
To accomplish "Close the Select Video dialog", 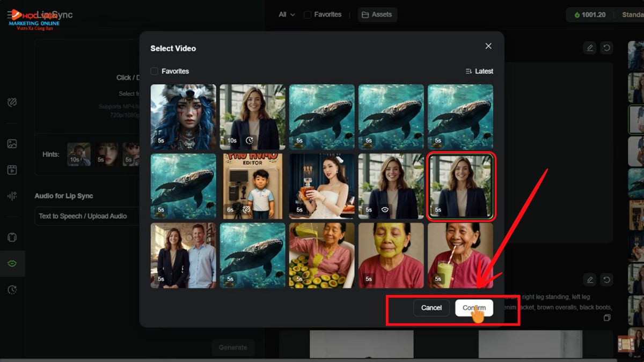I will coord(488,46).
